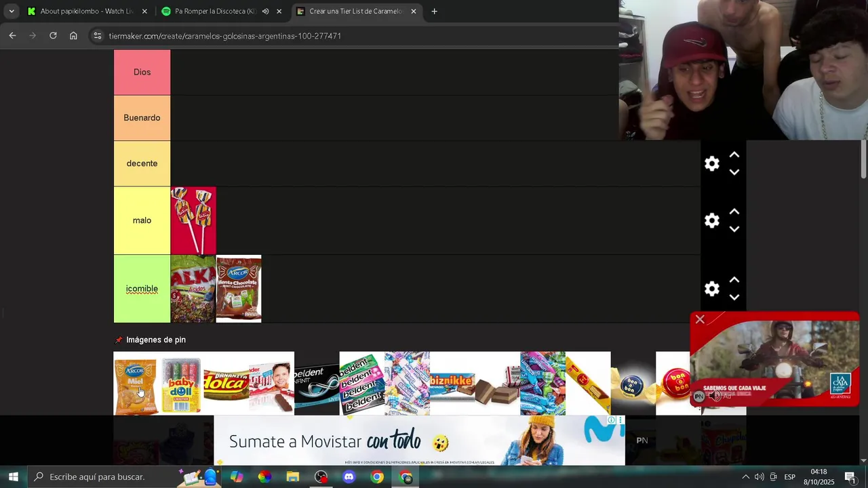
Task: Close the About papikilombo tab
Action: click(x=144, y=12)
